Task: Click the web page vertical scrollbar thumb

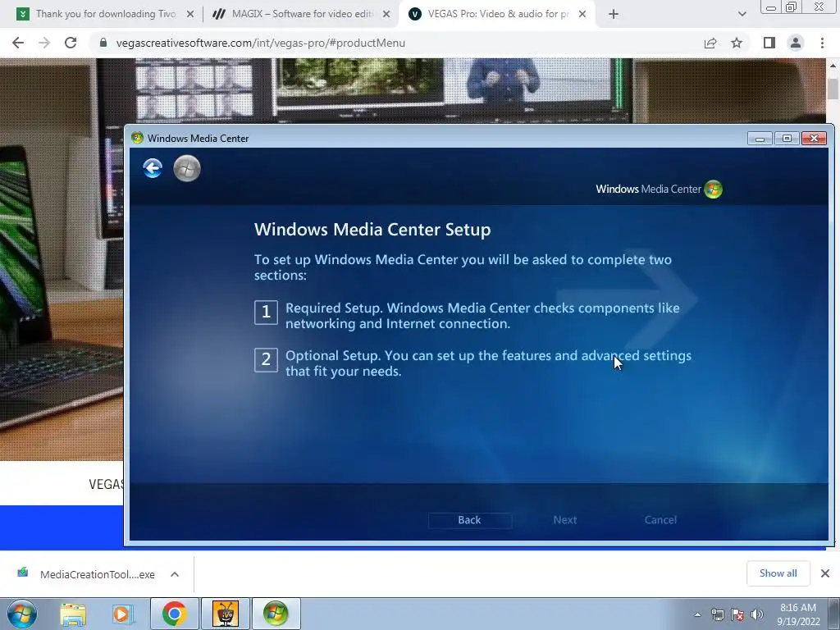Action: 833,89
